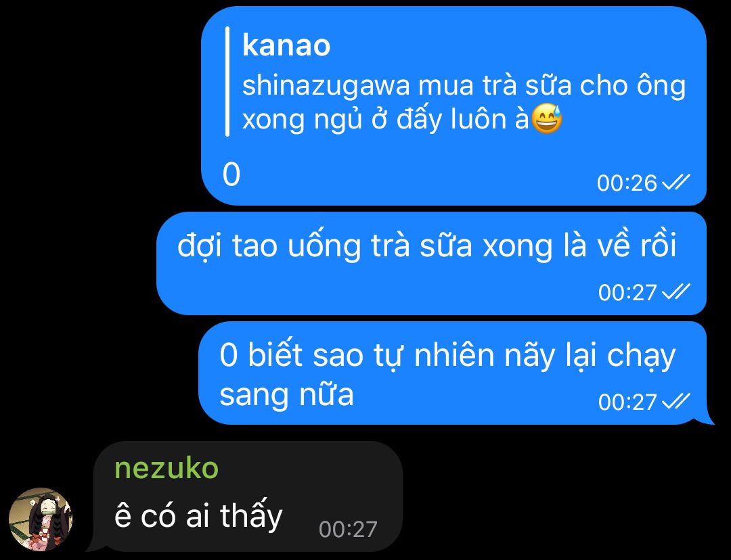Click the sweat-smile emoji in quote

(547, 119)
